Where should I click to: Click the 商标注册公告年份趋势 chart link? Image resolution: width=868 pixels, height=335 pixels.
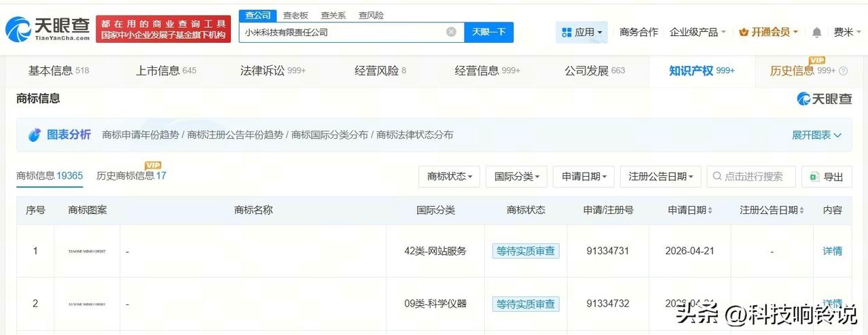pyautogui.click(x=235, y=135)
